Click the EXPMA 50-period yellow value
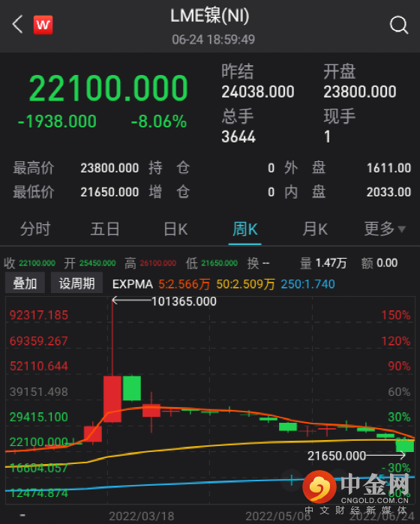Viewport: 420px width, 524px height. (245, 284)
